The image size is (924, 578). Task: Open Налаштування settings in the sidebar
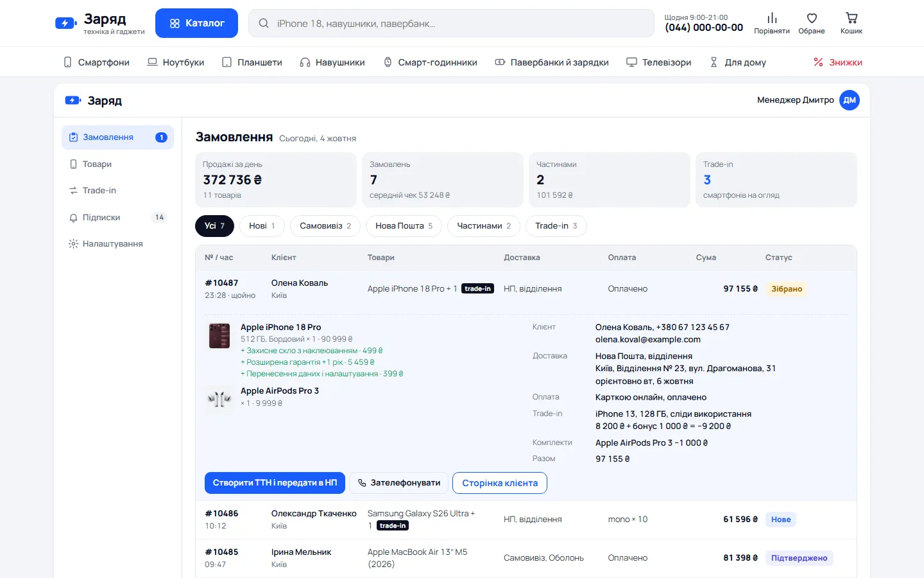[x=117, y=244]
